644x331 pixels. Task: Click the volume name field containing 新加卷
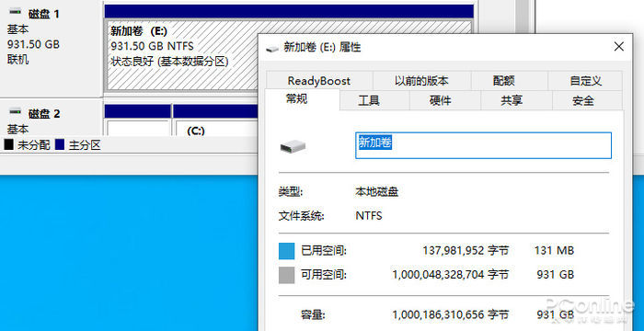pyautogui.click(x=483, y=145)
